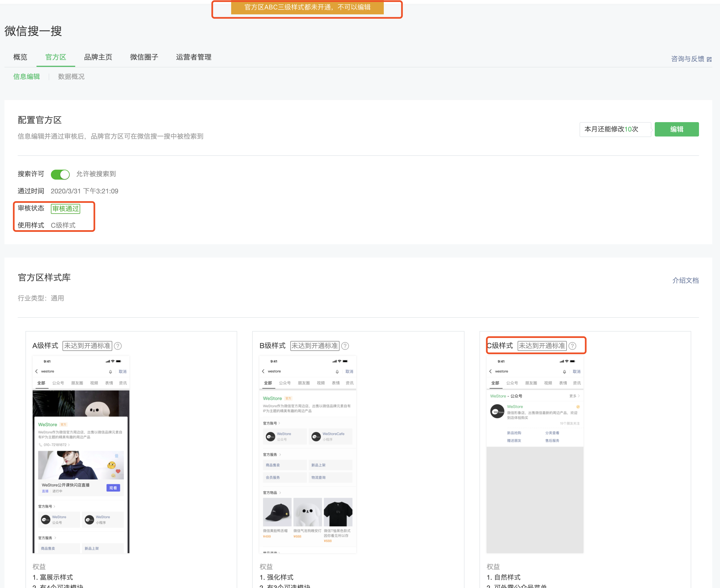This screenshot has height=588, width=720.
Task: Click help icon next to C级样式
Action: click(572, 346)
